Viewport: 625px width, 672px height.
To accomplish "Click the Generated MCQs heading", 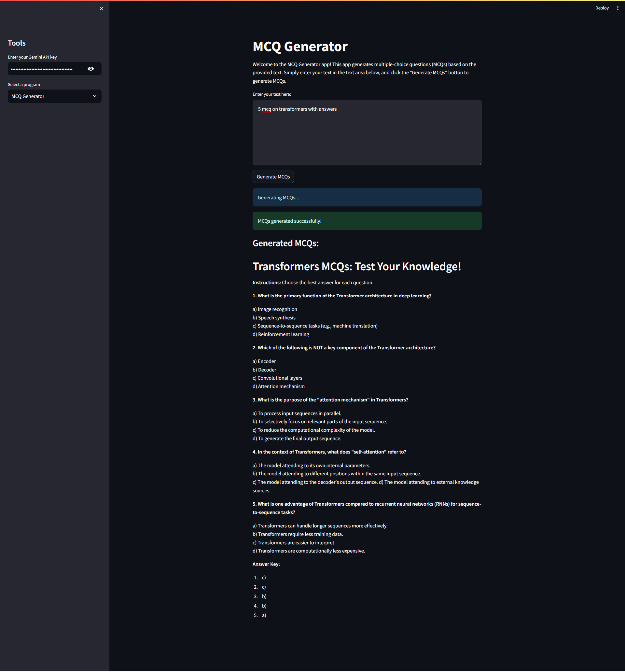I will tap(285, 243).
